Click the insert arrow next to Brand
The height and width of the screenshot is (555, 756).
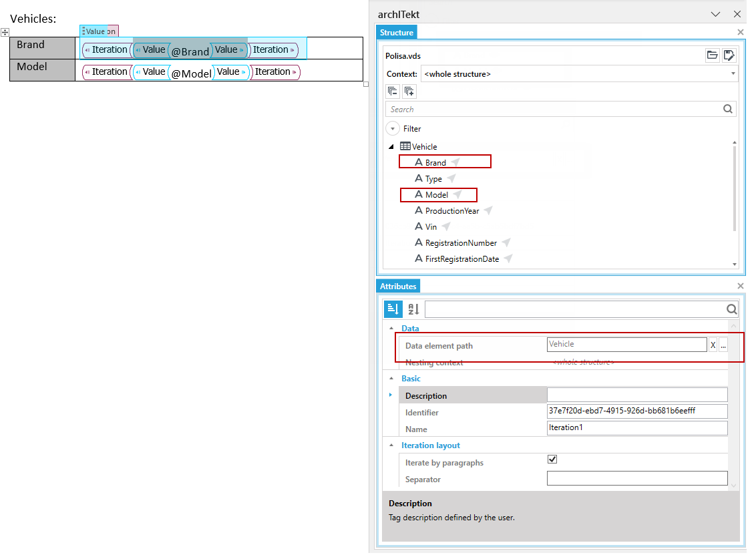pos(455,162)
